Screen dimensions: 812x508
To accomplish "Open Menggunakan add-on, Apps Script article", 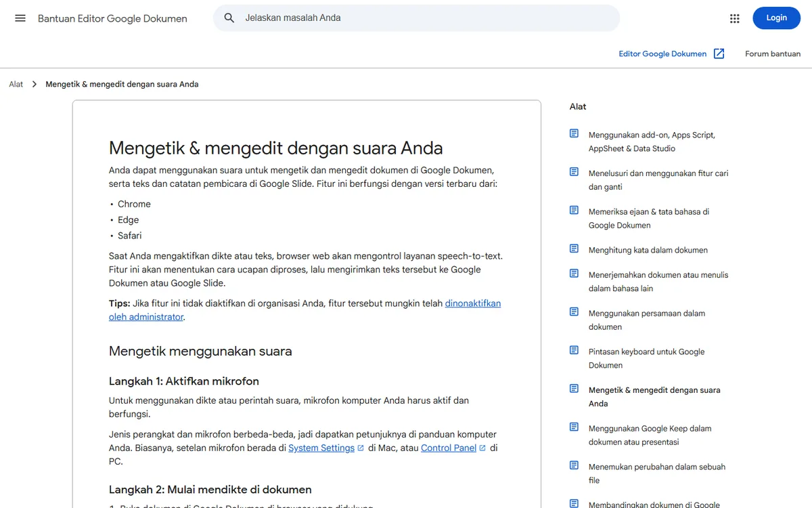I will [x=652, y=142].
